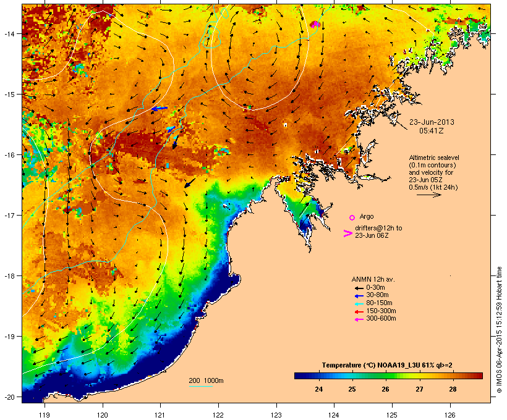Click the vertical IMOS Hobart time credit
This screenshot has height=420, width=507.
499,330
